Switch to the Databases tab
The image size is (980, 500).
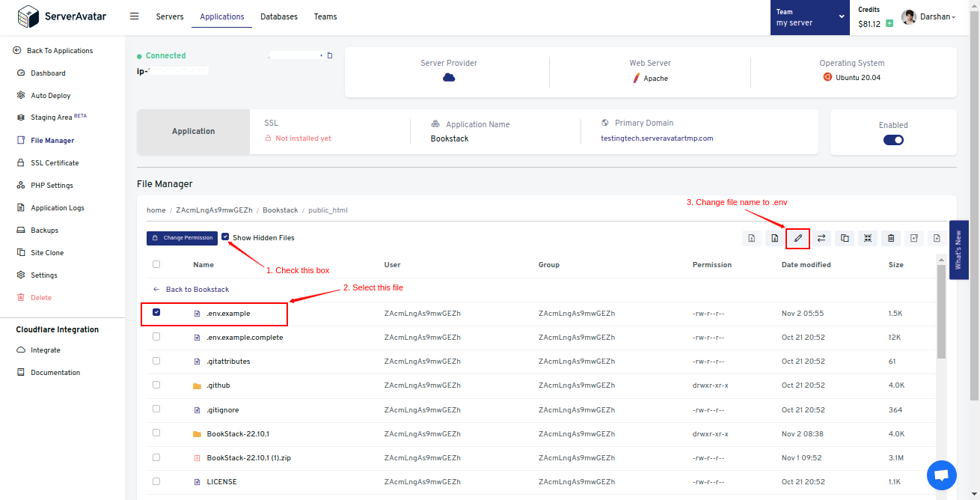pos(278,16)
